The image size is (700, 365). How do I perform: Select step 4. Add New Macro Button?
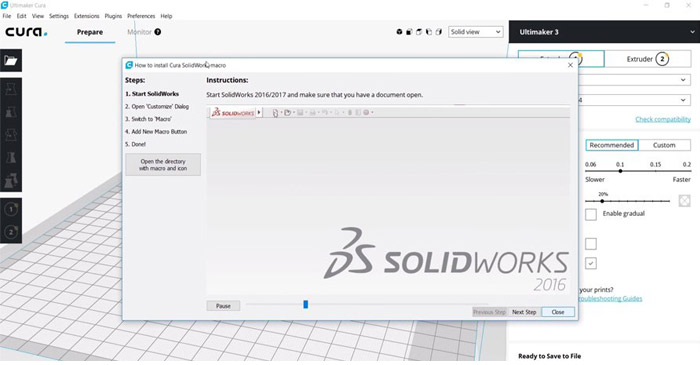pos(156,132)
